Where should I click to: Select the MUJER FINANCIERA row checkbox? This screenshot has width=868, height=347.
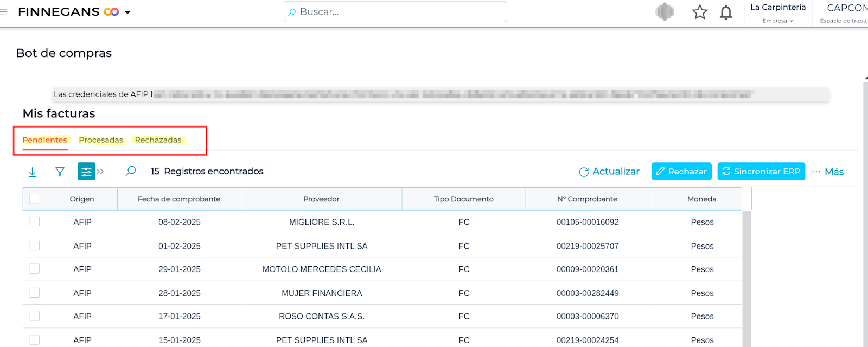pos(35,293)
